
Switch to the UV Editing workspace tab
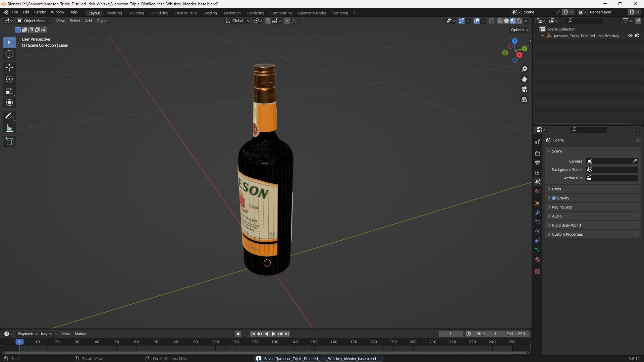pos(159,13)
